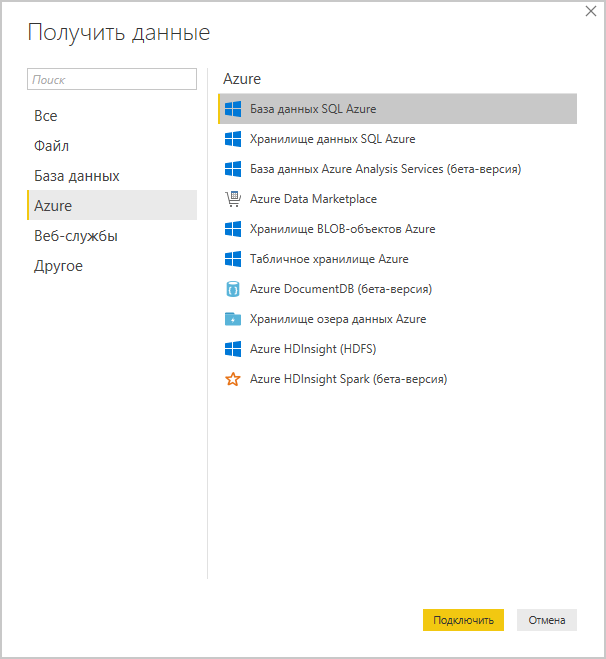Click the icon beside Azure HDInsight (HDFS)

pos(233,349)
